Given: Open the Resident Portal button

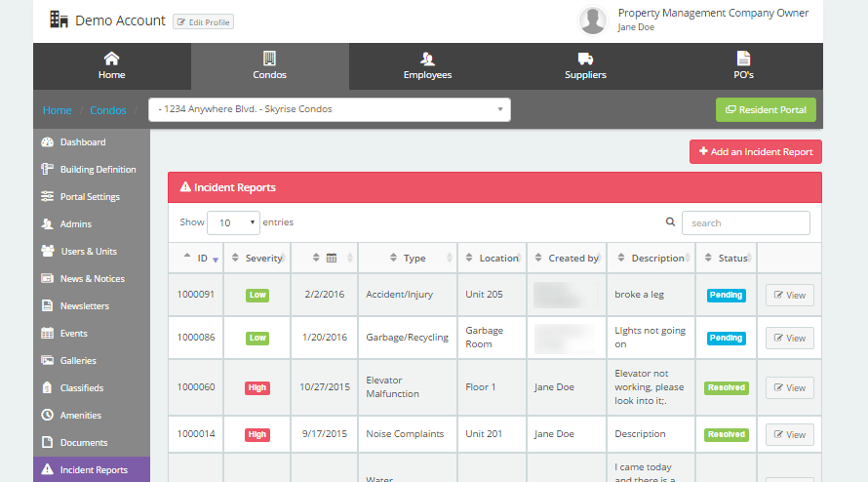Looking at the screenshot, I should [x=766, y=110].
